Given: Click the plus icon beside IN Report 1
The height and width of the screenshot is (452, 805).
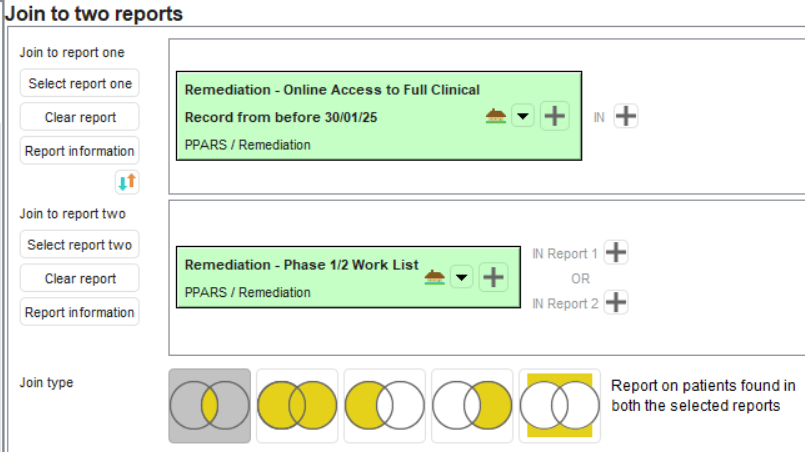Looking at the screenshot, I should pos(617,253).
